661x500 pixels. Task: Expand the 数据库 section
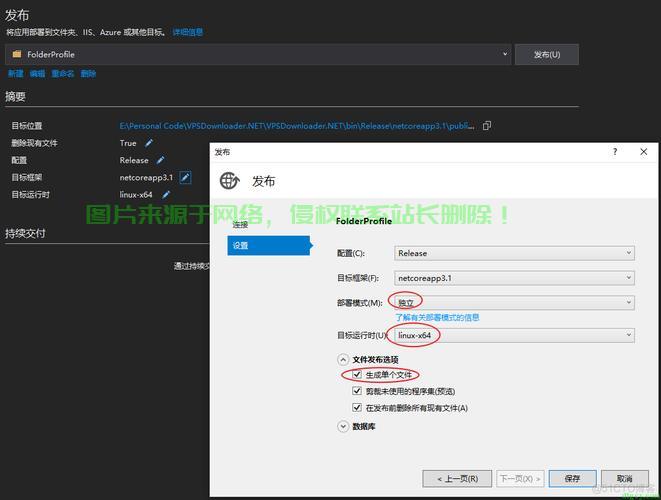[344, 426]
